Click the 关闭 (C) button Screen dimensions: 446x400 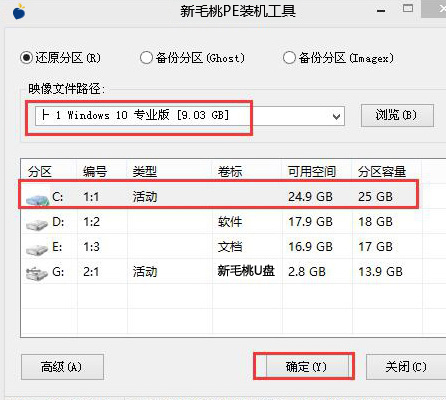coord(406,367)
